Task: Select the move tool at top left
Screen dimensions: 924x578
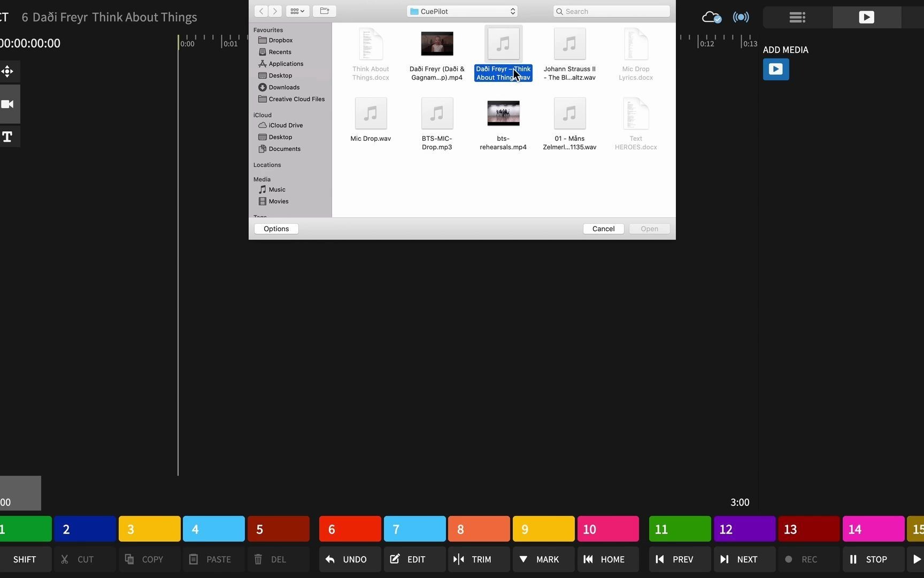Action: click(7, 71)
